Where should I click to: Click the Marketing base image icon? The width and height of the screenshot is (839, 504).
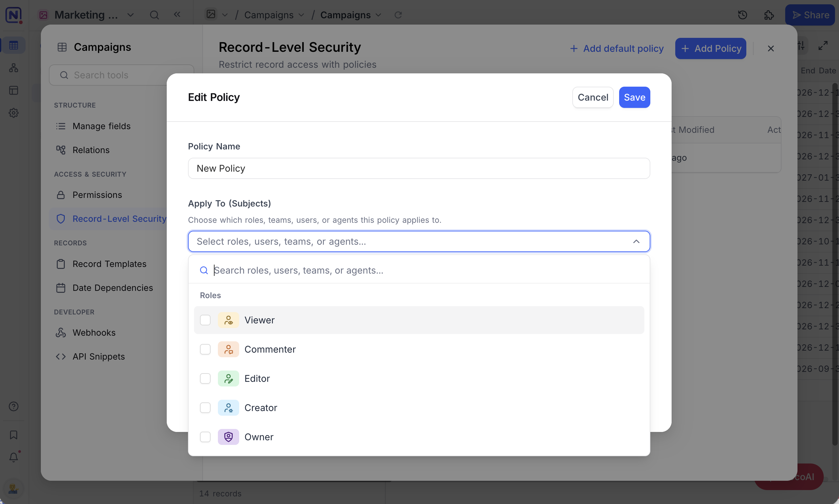pyautogui.click(x=43, y=15)
